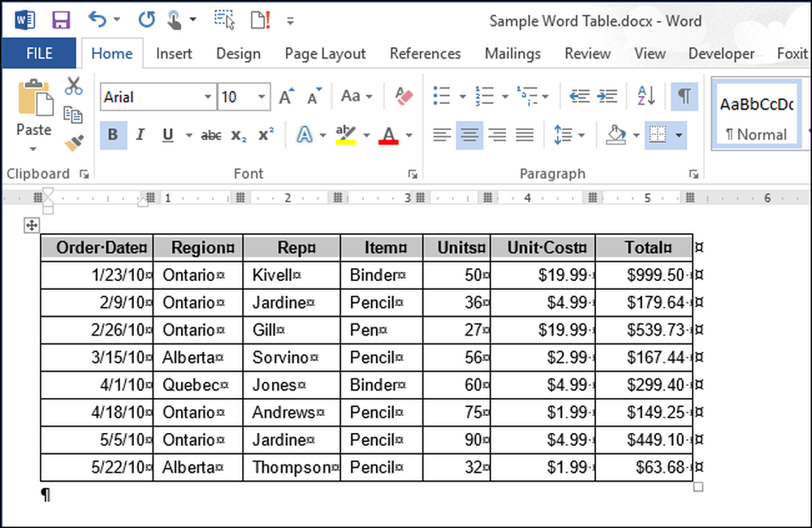The width and height of the screenshot is (812, 528).
Task: Align text right
Action: tap(497, 135)
